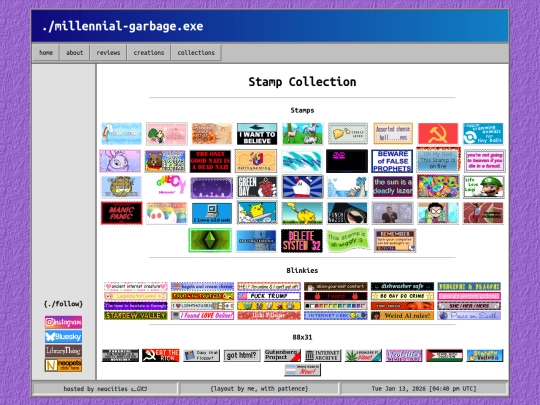Click the 'This Stamp is on fire' stamp

[438, 160]
